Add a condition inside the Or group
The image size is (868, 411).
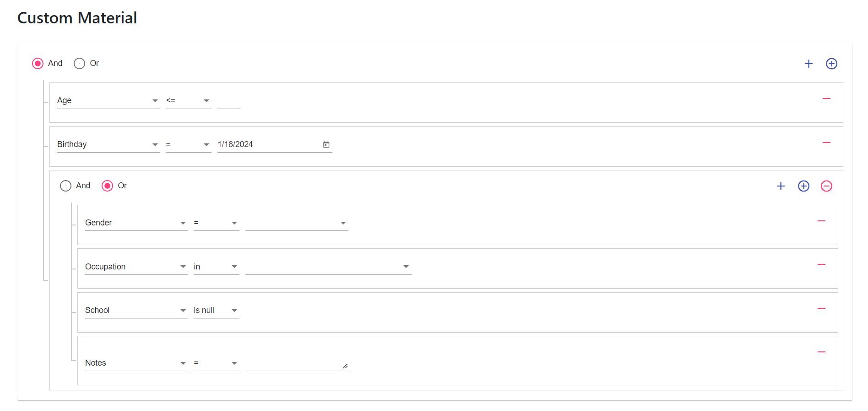pos(781,186)
